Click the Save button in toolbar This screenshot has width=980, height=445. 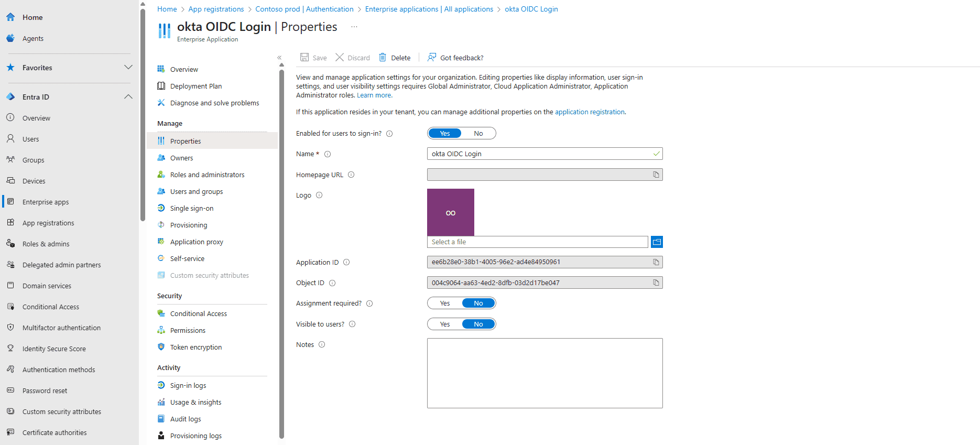(313, 58)
